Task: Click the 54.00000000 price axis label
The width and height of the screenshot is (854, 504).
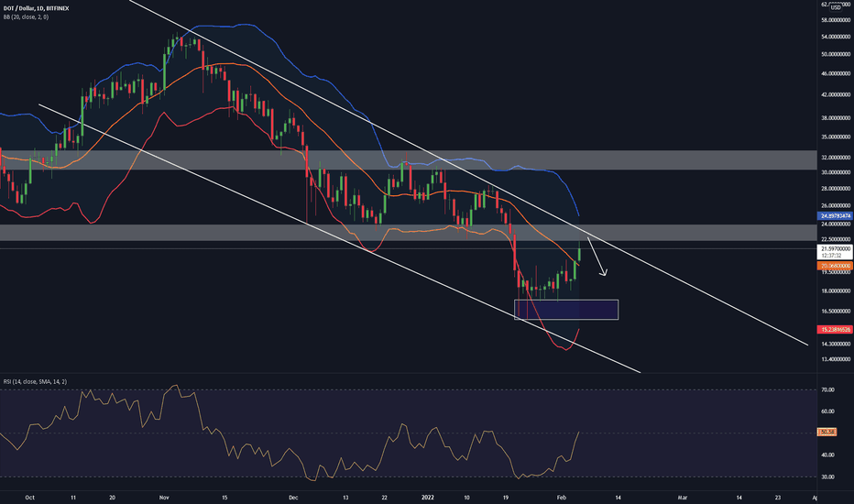Action: coord(836,37)
